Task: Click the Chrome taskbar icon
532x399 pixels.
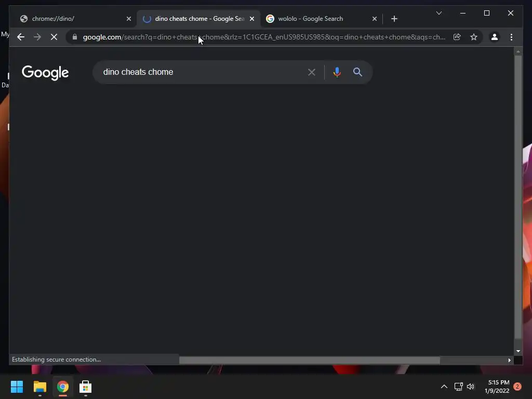Action: (x=63, y=387)
